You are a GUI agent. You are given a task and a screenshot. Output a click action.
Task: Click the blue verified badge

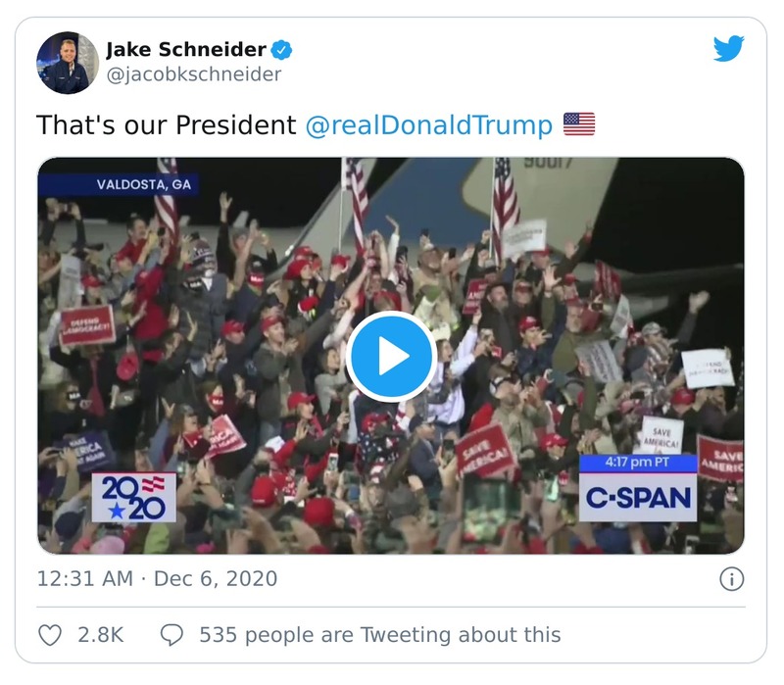281,50
